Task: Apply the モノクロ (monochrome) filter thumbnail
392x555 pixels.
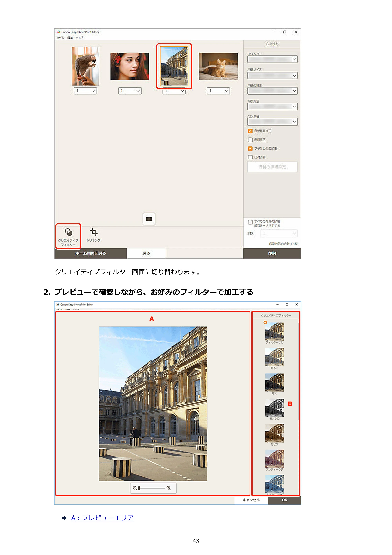Action: coord(274,408)
